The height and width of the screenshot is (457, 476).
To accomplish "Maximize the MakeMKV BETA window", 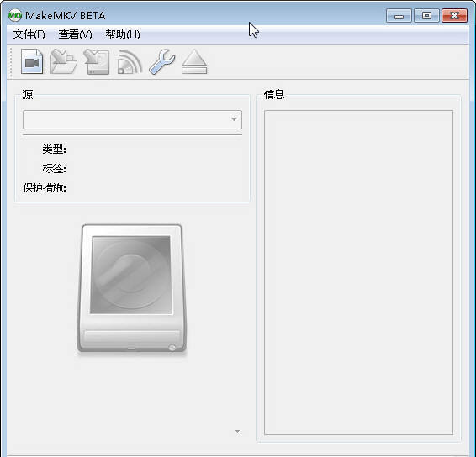I will pyautogui.click(x=426, y=16).
